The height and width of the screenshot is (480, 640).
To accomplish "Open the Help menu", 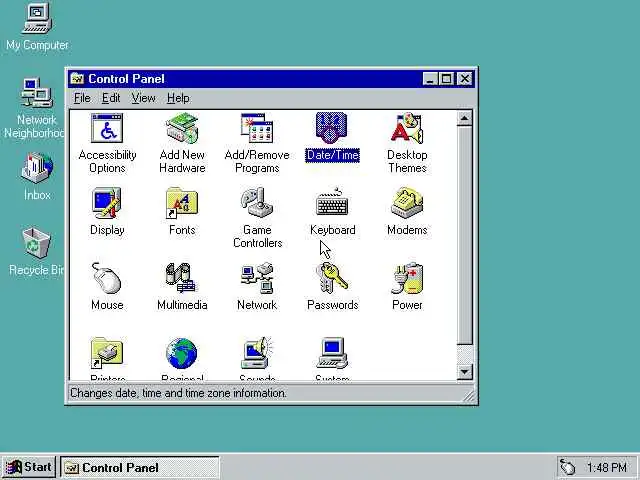I will (178, 98).
